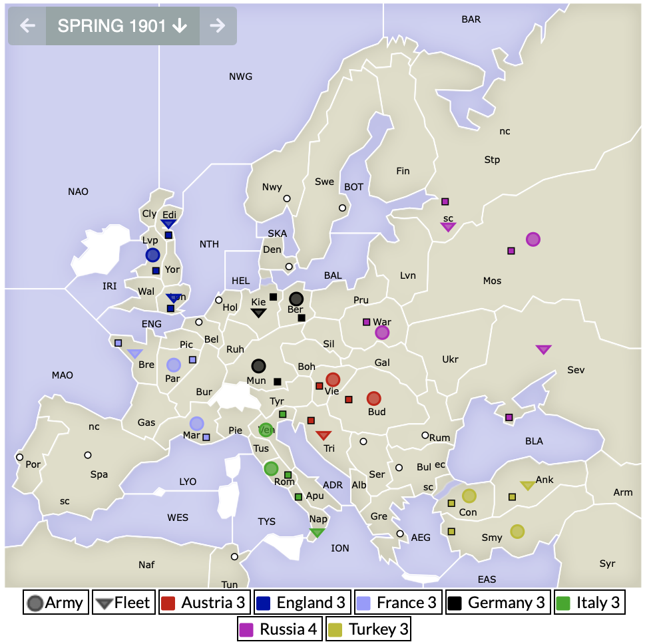Click the Naf North Africa label

coord(146,565)
